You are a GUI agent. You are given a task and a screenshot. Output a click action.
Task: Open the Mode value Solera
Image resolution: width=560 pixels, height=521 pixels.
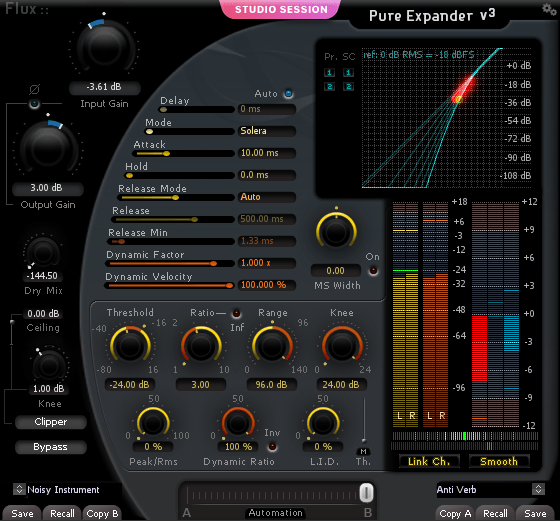pyautogui.click(x=267, y=131)
